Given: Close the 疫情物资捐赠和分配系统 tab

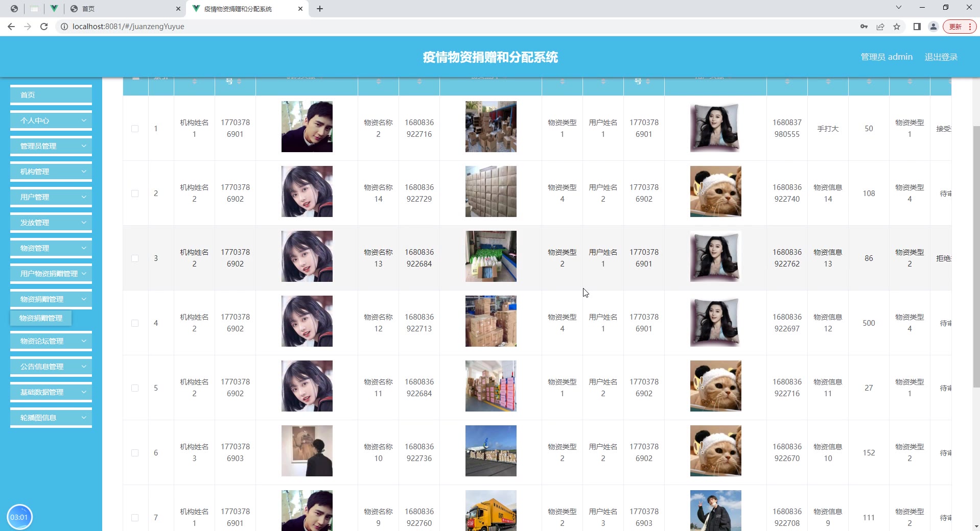Looking at the screenshot, I should coord(300,9).
